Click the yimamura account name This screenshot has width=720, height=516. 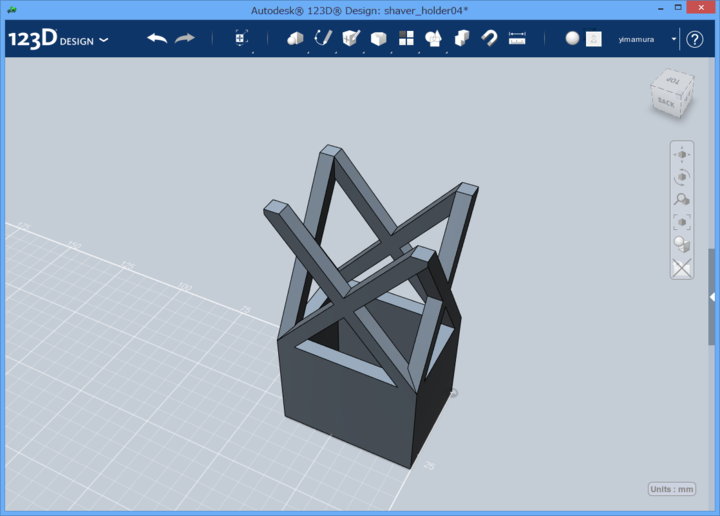[636, 39]
